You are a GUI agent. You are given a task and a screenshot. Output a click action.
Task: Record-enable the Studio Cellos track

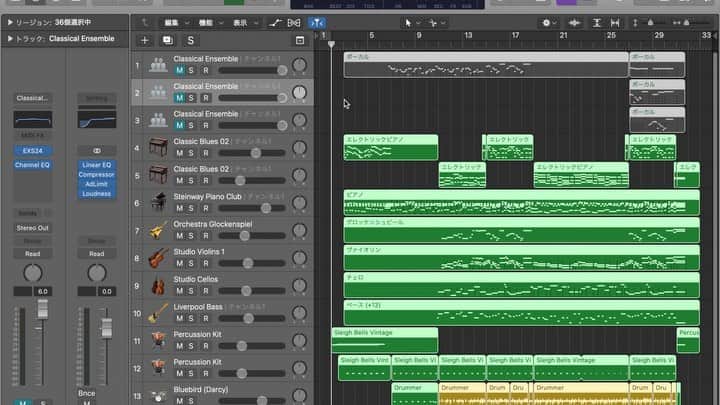(x=206, y=291)
